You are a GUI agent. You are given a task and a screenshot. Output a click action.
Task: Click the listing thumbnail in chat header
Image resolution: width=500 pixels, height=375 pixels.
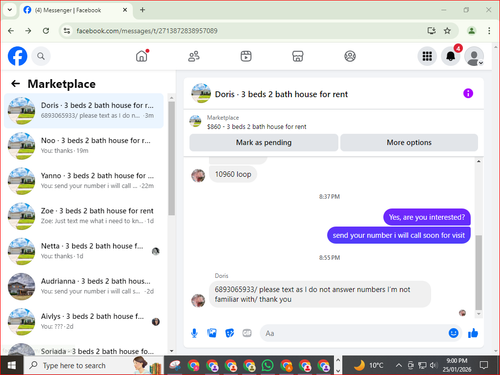click(195, 121)
